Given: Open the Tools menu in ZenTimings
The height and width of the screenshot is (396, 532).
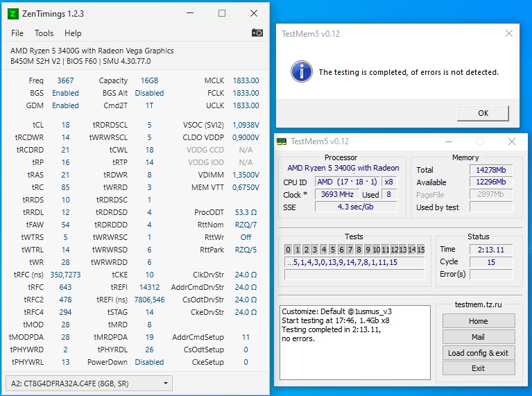Looking at the screenshot, I should (44, 33).
